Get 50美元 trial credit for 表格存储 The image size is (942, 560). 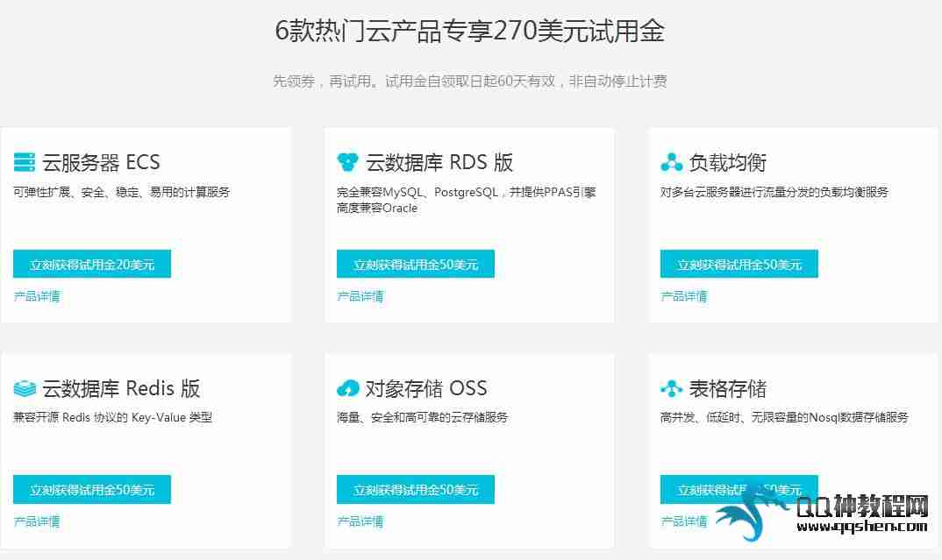pos(739,489)
